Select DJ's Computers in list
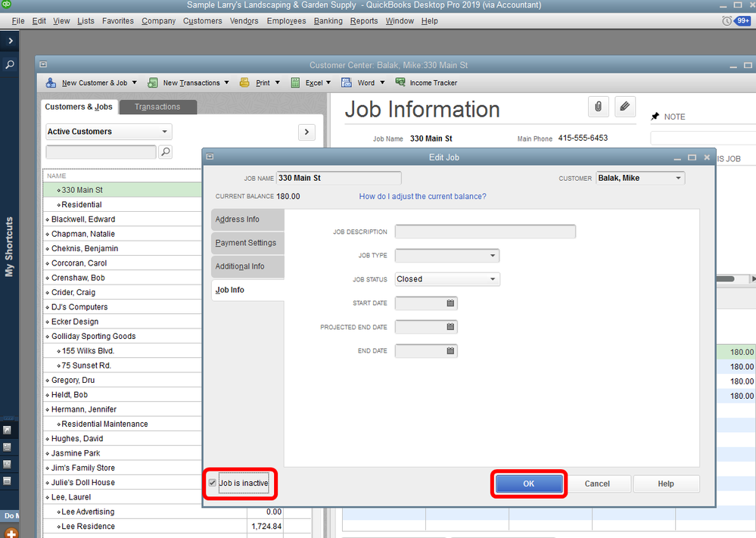The image size is (756, 538). (122, 307)
